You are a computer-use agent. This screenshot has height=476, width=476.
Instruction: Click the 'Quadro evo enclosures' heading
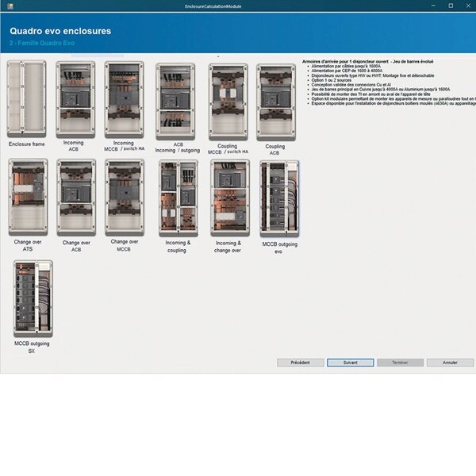click(x=60, y=31)
